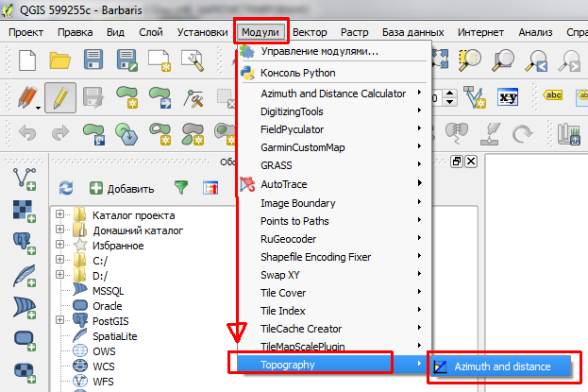Open the new print composer icon
This screenshot has height=392, width=588.
[x=160, y=60]
